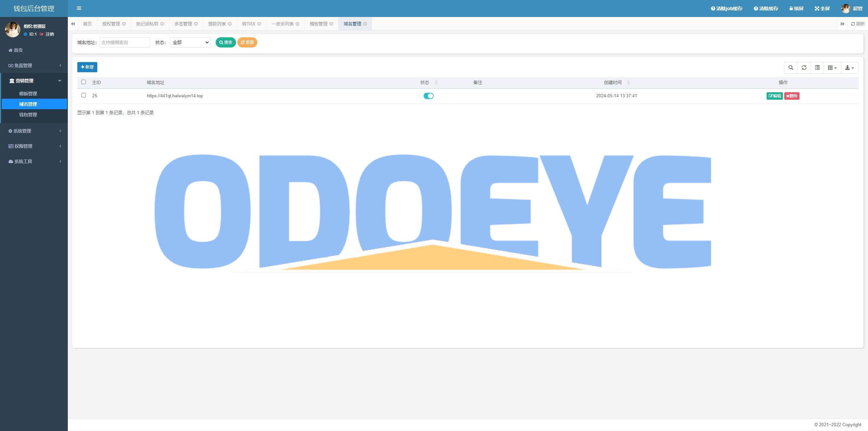Viewport: 868px width, 431px height.
Task: Enter fullscreen mode with 全屏
Action: click(x=822, y=8)
